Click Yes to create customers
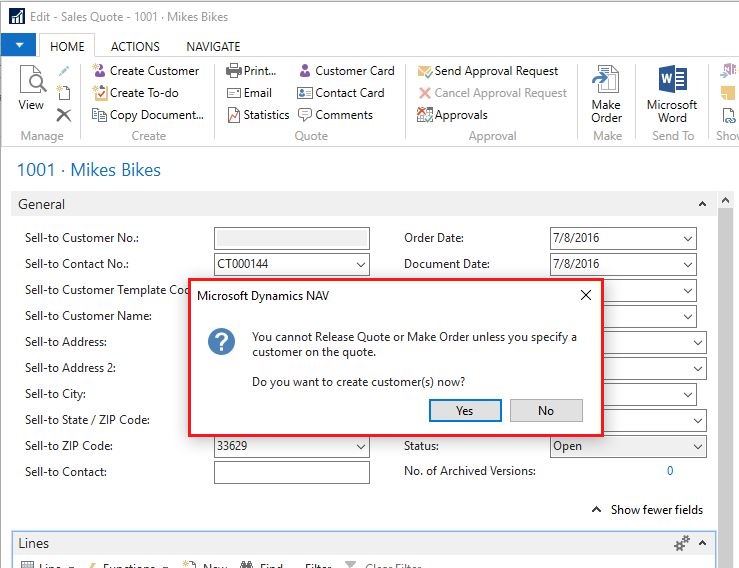This screenshot has height=568, width=739. tap(465, 411)
